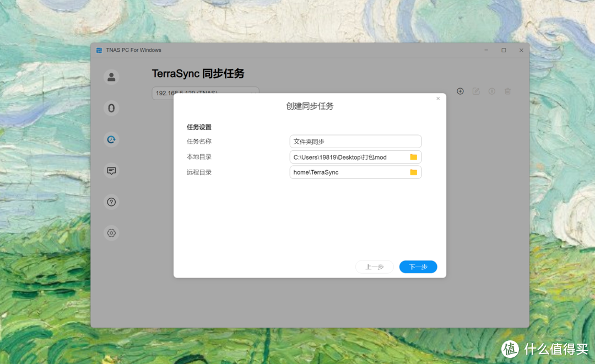
Task: Select the user account icon in sidebar
Action: coord(111,77)
